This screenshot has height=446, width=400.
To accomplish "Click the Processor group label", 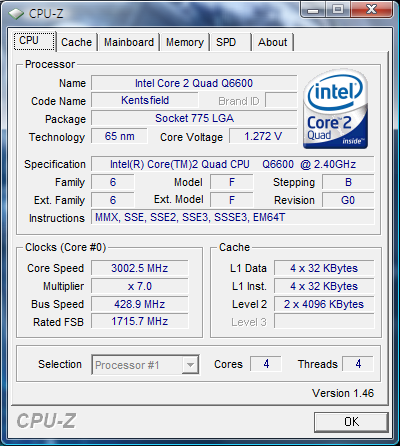I will [x=50, y=64].
